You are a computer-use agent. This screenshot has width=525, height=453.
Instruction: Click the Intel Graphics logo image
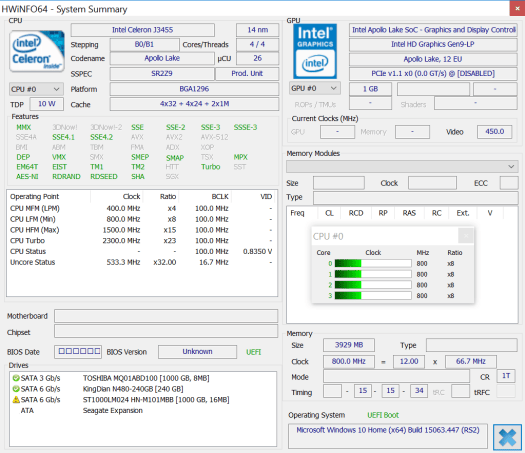tap(315, 51)
